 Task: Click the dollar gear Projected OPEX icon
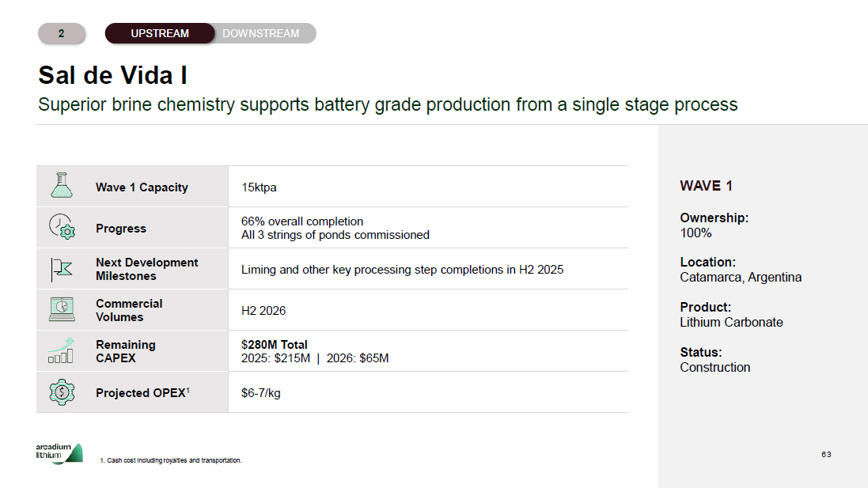(61, 392)
